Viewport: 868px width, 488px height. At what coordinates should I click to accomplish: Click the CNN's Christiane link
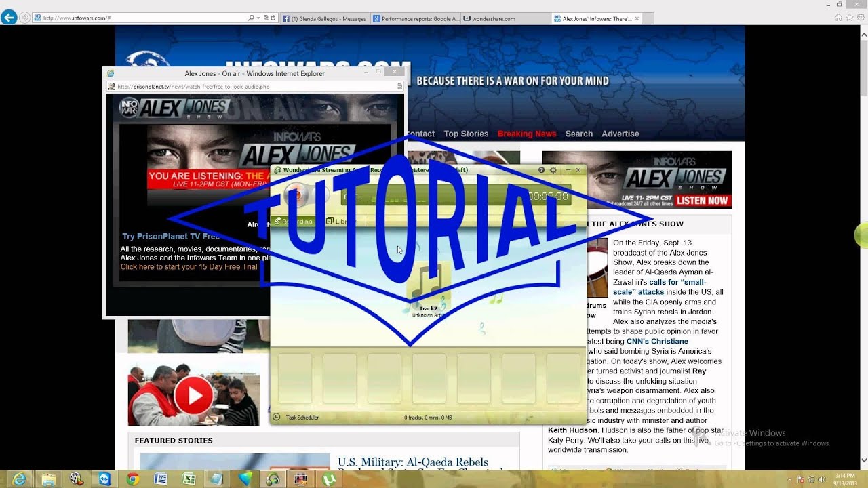tap(657, 341)
